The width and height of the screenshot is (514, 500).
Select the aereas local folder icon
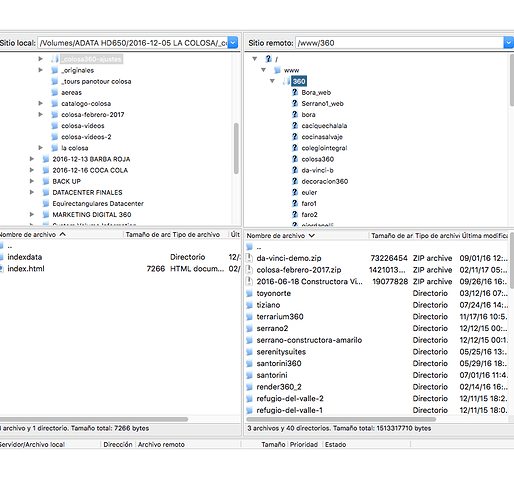point(55,92)
